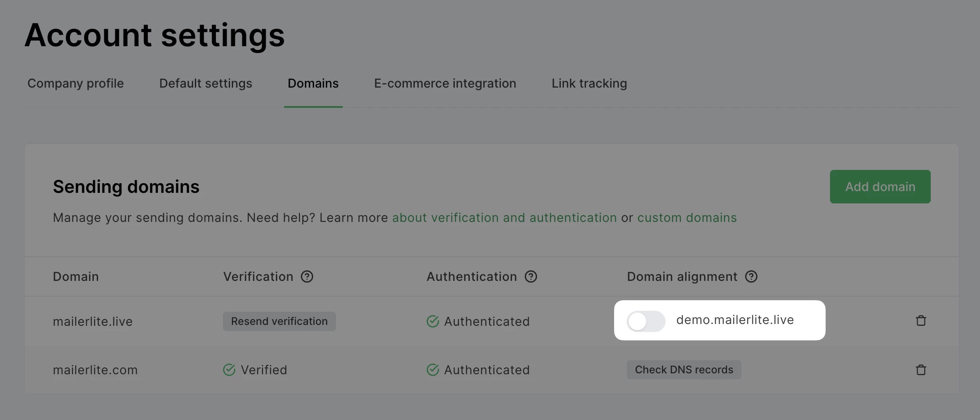Open the Company profile tab
980x420 pixels.
[x=76, y=83]
